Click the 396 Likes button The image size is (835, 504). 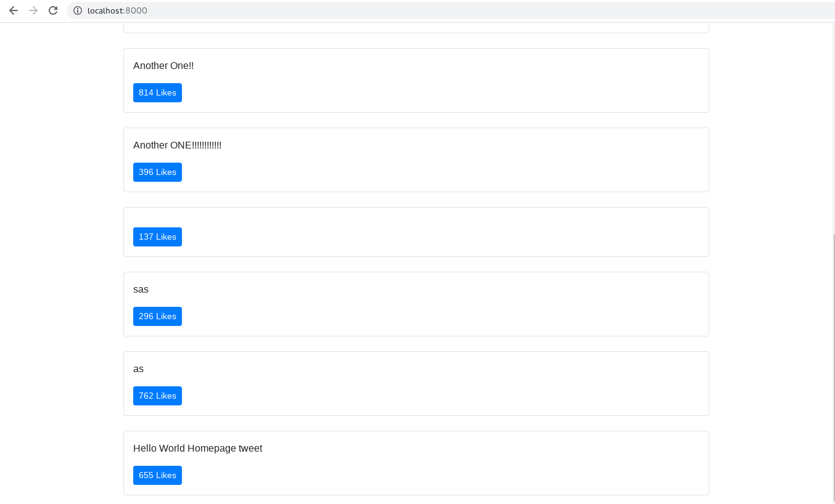coord(157,172)
